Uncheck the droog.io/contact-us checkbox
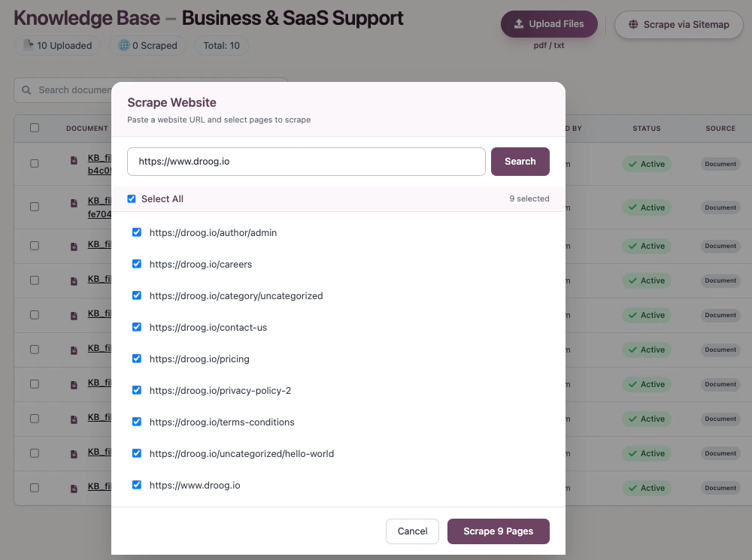 pos(137,327)
